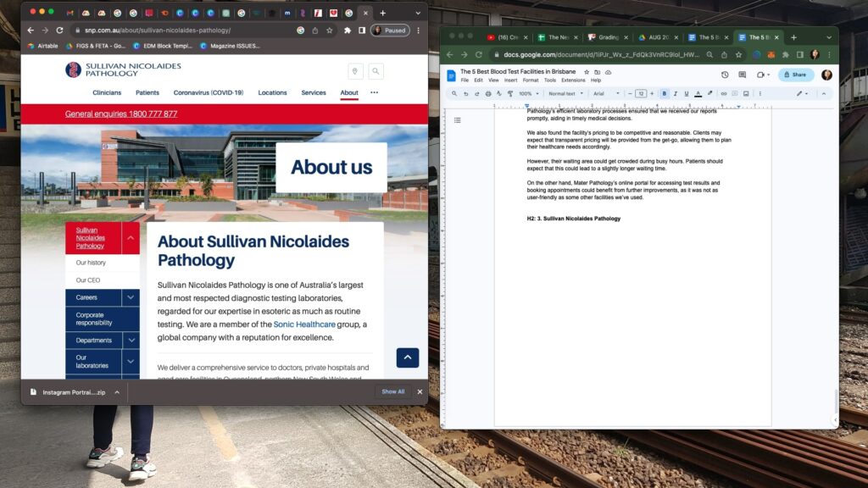This screenshot has width=868, height=488.
Task: Open the Instagram Portrai...zip download menu arrow
Action: 117,392
